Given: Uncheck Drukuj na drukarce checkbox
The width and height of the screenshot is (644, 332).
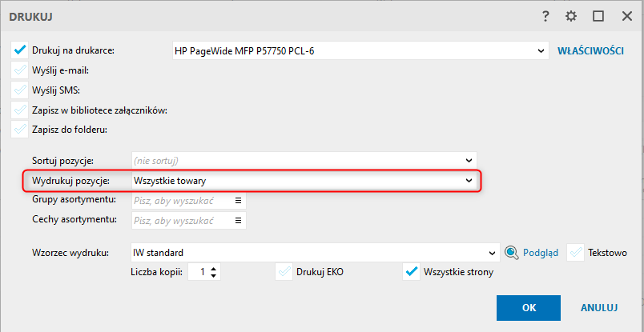Looking at the screenshot, I should coord(19,51).
